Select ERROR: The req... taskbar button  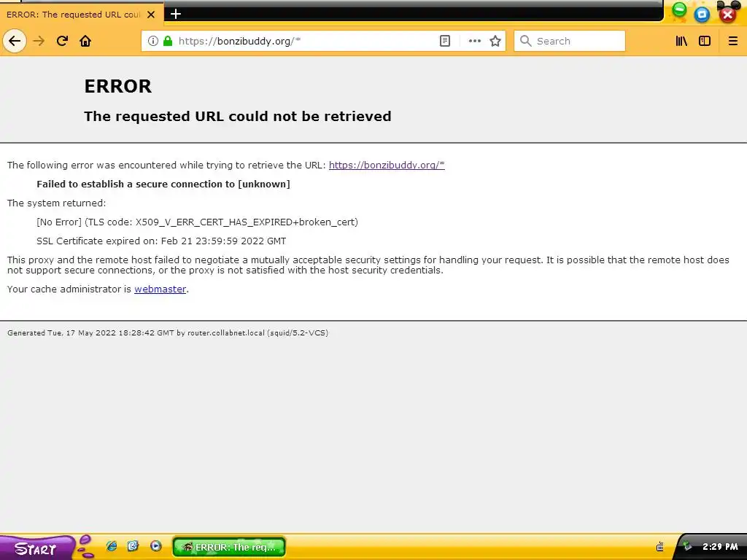coord(229,547)
